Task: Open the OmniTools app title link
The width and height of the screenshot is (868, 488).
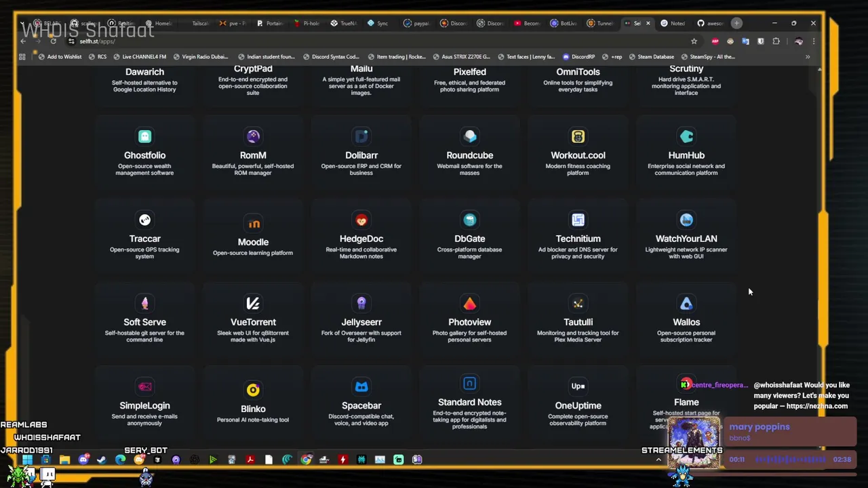Action: pyautogui.click(x=578, y=72)
